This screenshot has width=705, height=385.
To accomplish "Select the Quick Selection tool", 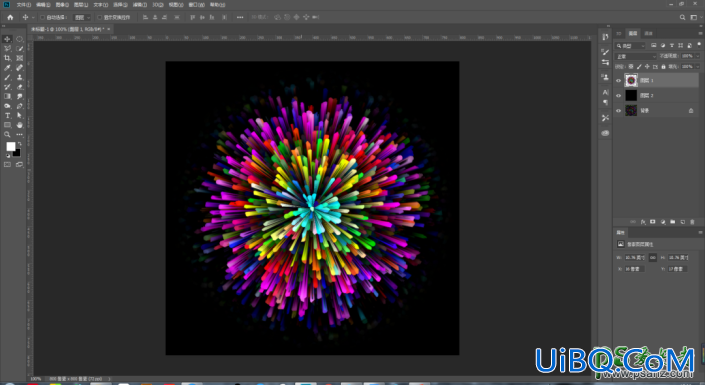I will tap(20, 49).
